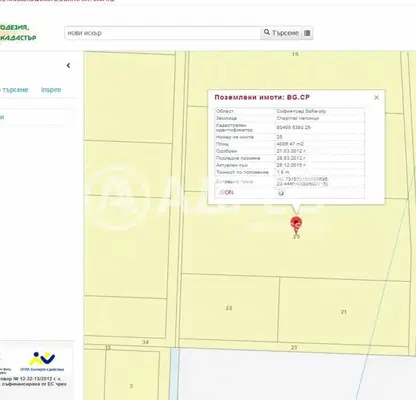Click the Sofia-city region value in popup

tap(301, 111)
